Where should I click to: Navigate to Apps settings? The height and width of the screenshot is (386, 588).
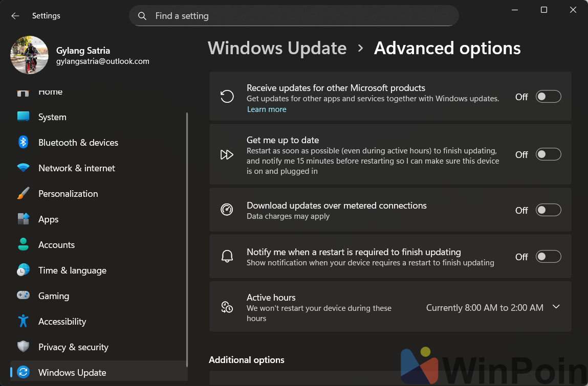tap(98, 219)
